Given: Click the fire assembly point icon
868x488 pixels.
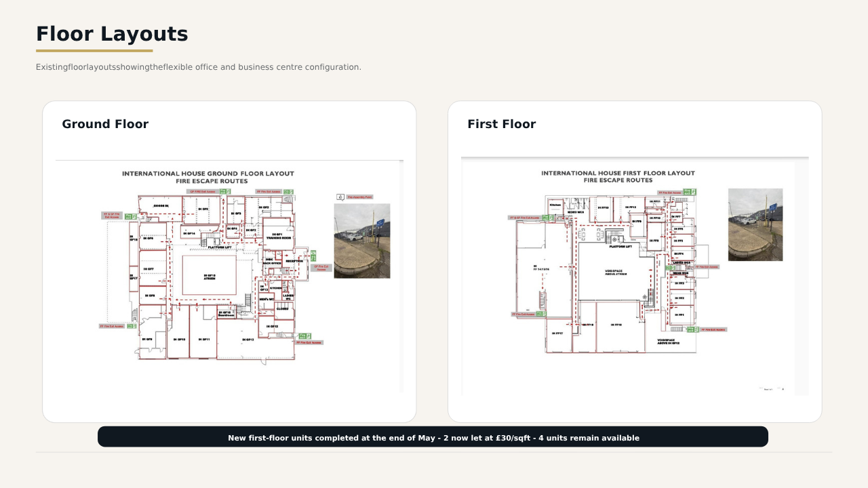Looking at the screenshot, I should (340, 197).
